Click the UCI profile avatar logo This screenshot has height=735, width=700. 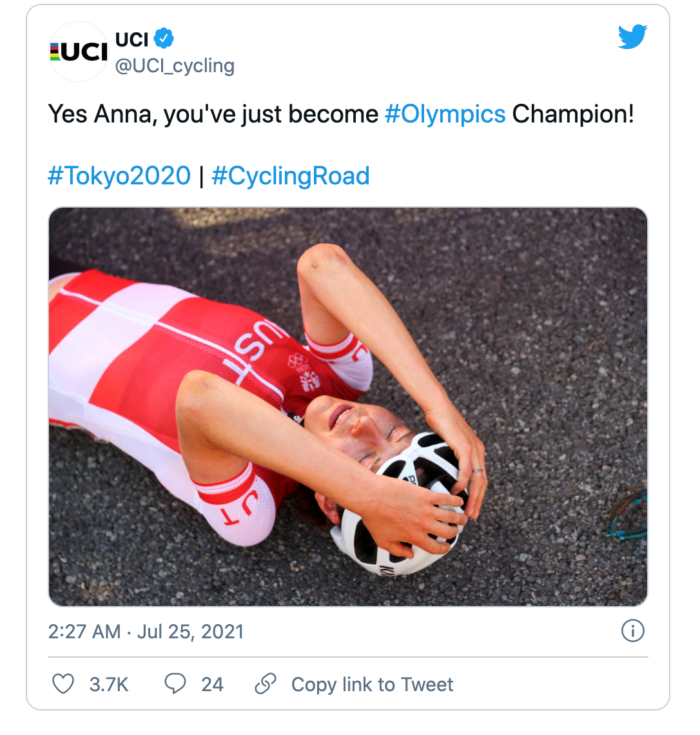pyautogui.click(x=79, y=52)
